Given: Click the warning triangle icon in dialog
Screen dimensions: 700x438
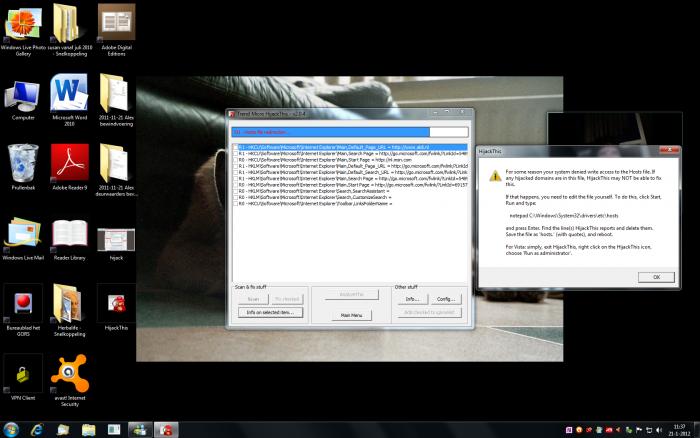Looking at the screenshot, I should tap(495, 176).
